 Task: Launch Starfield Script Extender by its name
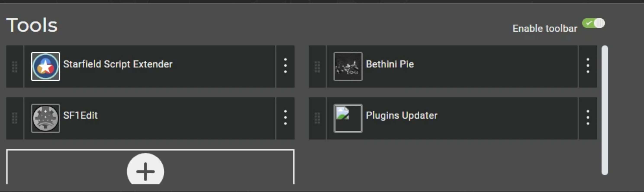click(x=118, y=64)
